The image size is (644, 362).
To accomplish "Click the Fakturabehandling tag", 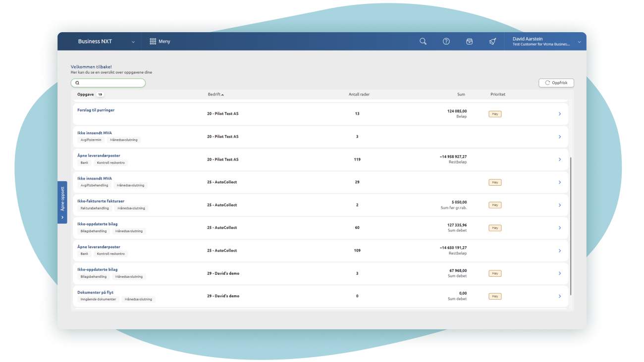I will 95,208.
